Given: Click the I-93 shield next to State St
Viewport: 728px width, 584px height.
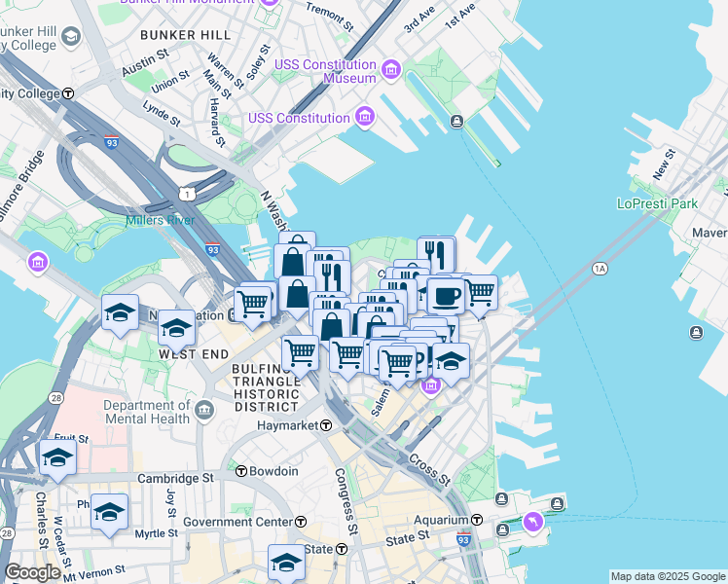Looking at the screenshot, I should coord(463,539).
